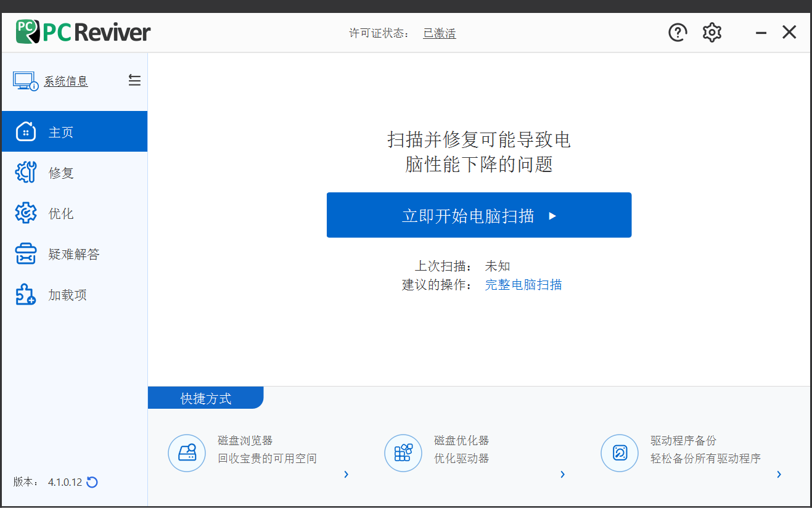Click the 优化 gear icon
Viewport: 812px width, 508px height.
[25, 213]
